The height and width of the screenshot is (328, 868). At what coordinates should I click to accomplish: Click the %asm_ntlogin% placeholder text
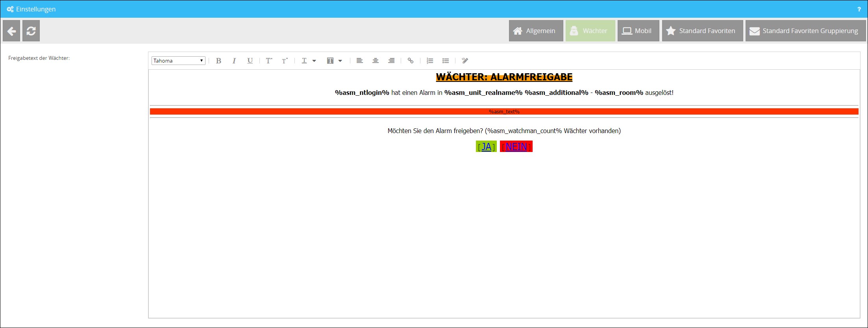(x=362, y=93)
